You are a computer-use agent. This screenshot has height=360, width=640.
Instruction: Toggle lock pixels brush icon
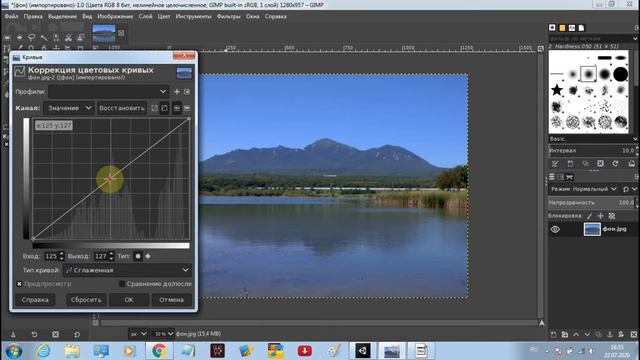pyautogui.click(x=589, y=216)
